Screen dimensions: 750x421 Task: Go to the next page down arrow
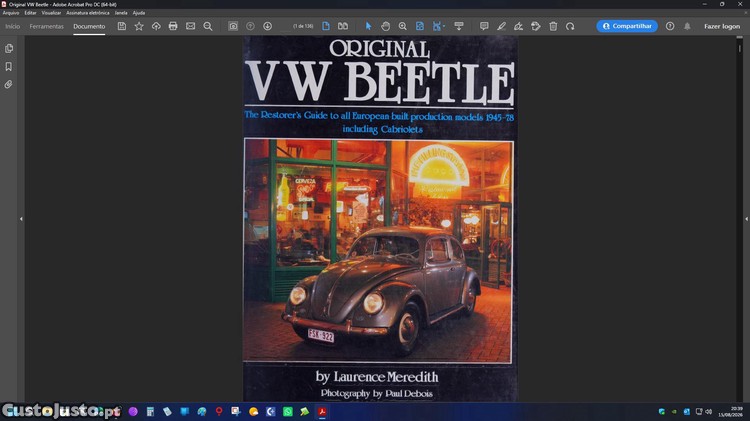[267, 26]
